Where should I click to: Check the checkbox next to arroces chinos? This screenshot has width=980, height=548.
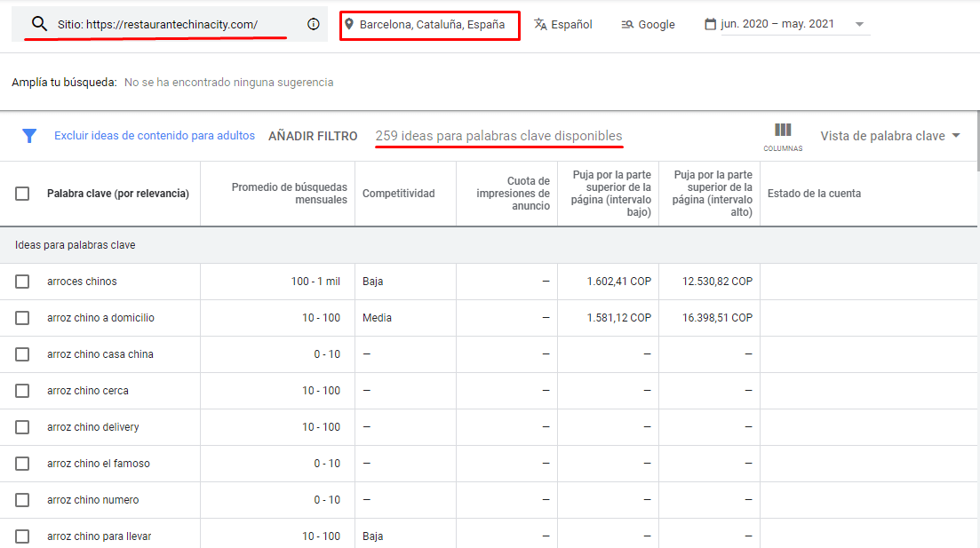[23, 281]
